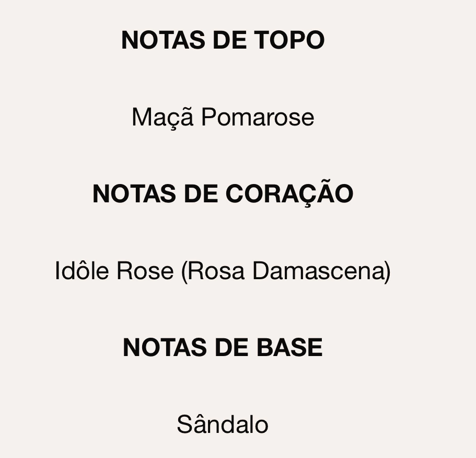This screenshot has width=476, height=458.
Task: Click the NOTAS DE BASE heading
Action: (x=223, y=348)
